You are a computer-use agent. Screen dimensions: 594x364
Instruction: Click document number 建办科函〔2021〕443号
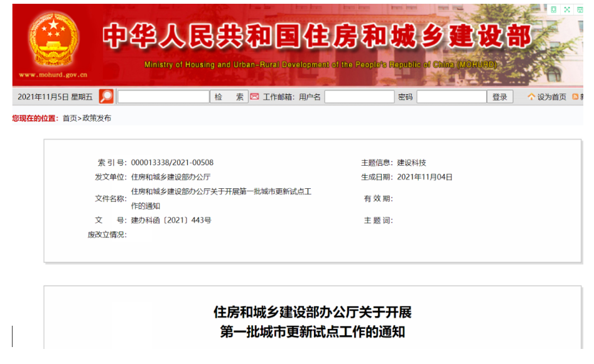(x=171, y=220)
